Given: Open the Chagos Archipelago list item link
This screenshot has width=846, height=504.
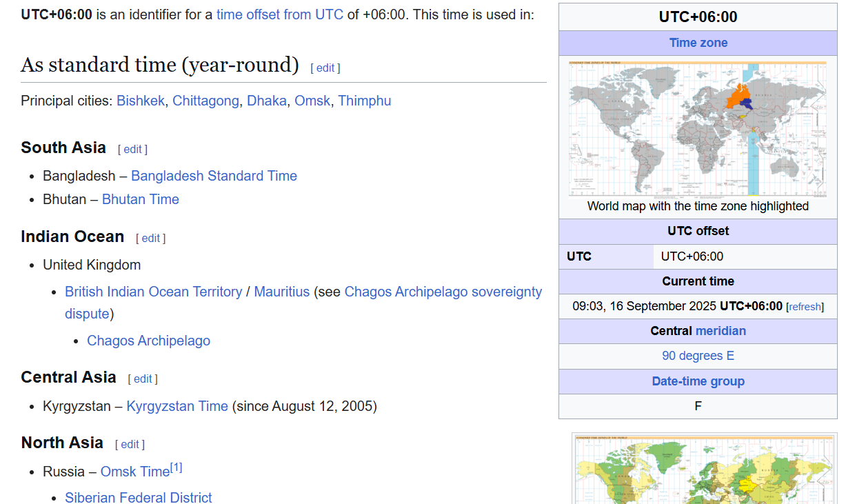Looking at the screenshot, I should click(148, 341).
